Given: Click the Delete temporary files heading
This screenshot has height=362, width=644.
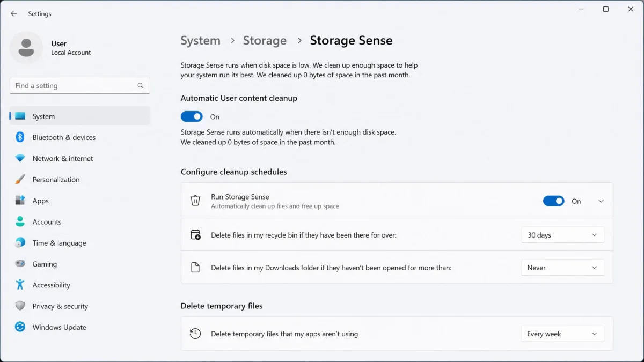Looking at the screenshot, I should coord(222,306).
